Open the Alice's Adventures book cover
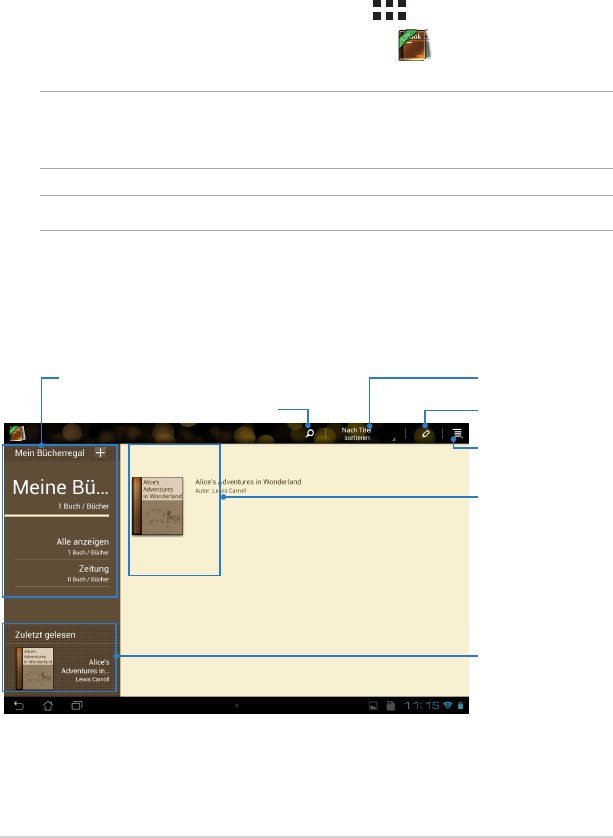Screen dimensions: 613x838 [x=158, y=506]
